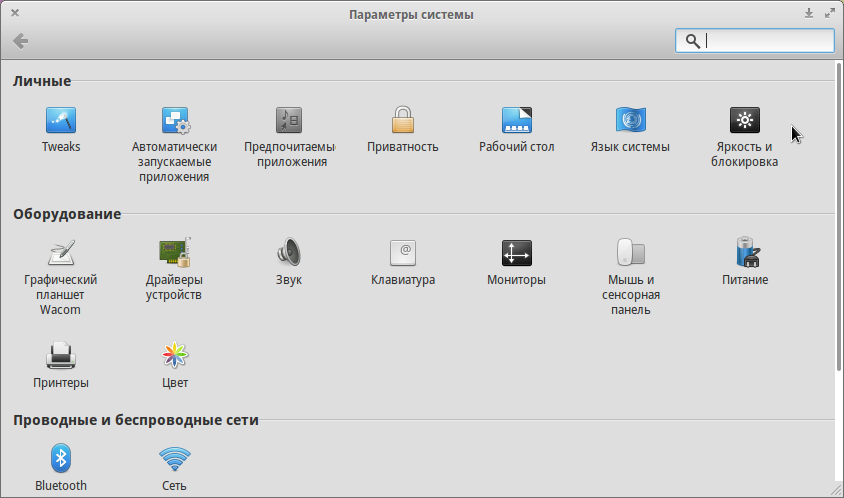Click the back arrow button
This screenshot has height=498, width=844.
(20, 41)
